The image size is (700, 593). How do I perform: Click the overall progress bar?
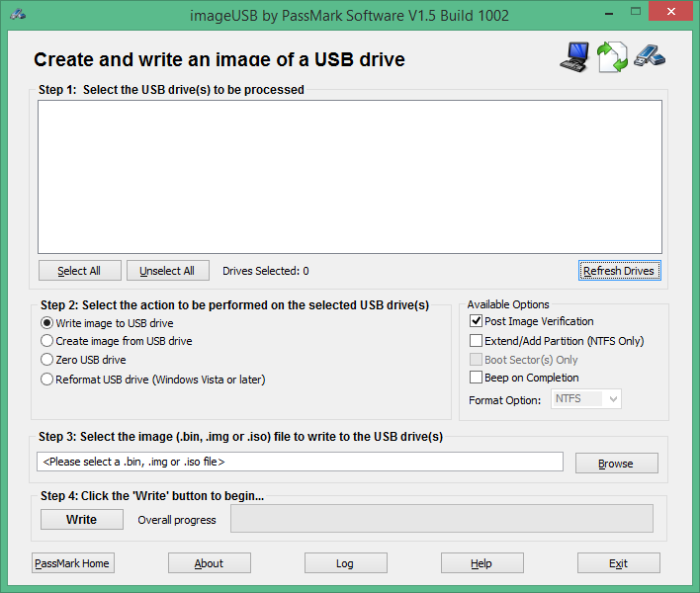tap(442, 519)
